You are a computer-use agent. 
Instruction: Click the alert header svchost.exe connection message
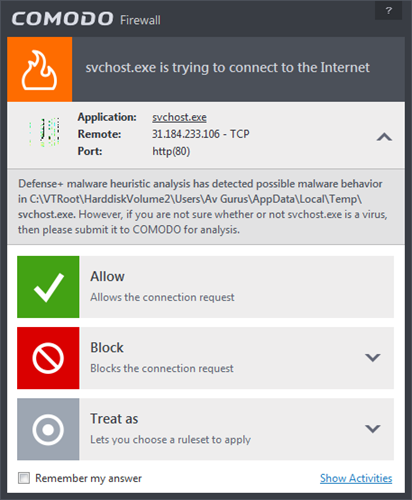click(227, 68)
